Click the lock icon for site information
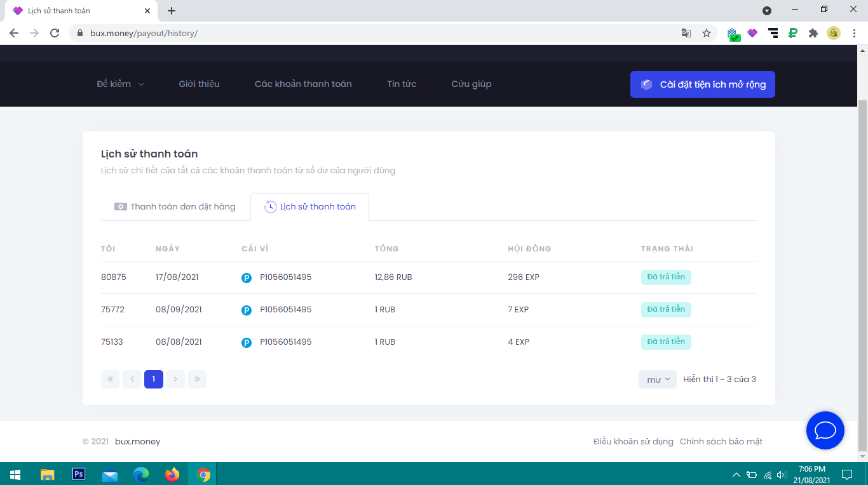This screenshot has height=485, width=868. 80,33
